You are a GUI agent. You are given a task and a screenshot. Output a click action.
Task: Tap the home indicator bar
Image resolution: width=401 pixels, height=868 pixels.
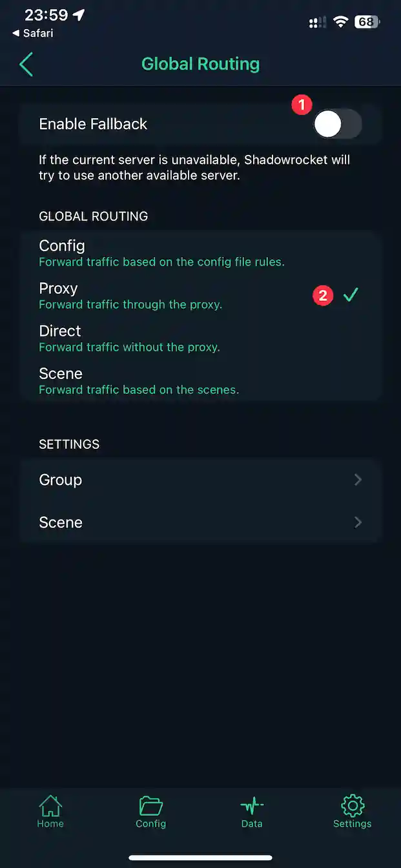(x=200, y=858)
